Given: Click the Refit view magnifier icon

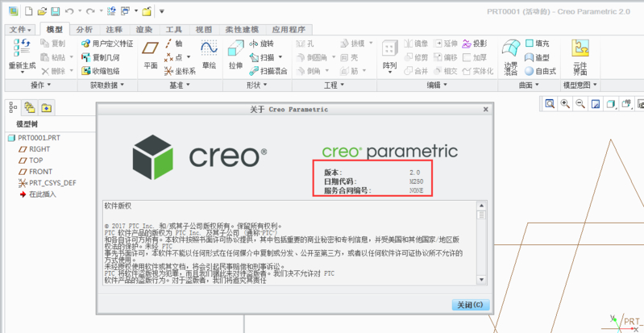Looking at the screenshot, I should click(x=550, y=103).
